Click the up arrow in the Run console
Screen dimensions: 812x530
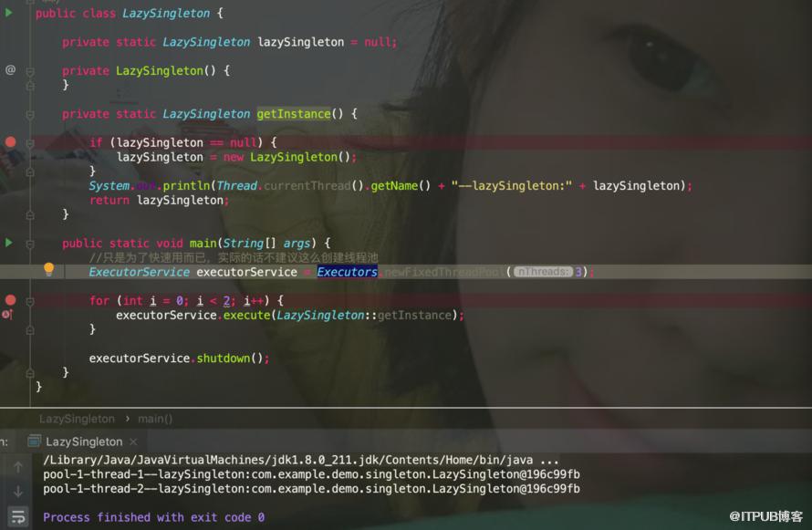[x=18, y=467]
